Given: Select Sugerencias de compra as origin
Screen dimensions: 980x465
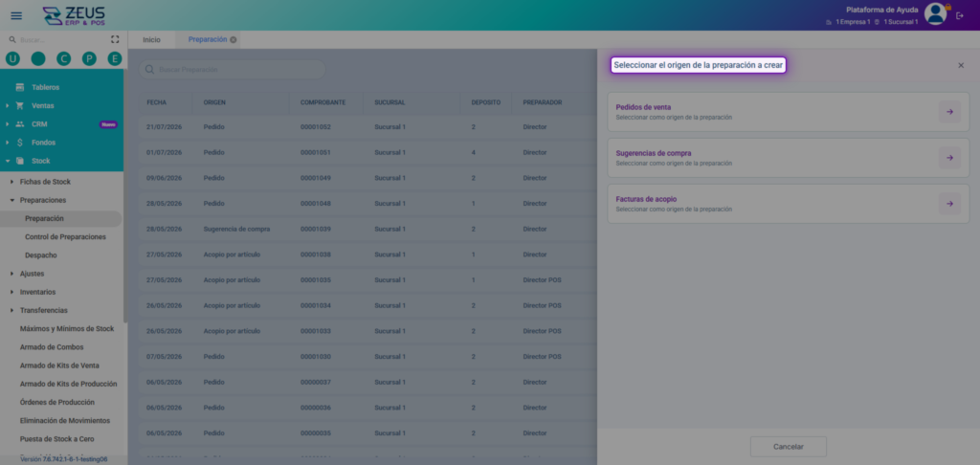Looking at the screenshot, I should pos(789,158).
